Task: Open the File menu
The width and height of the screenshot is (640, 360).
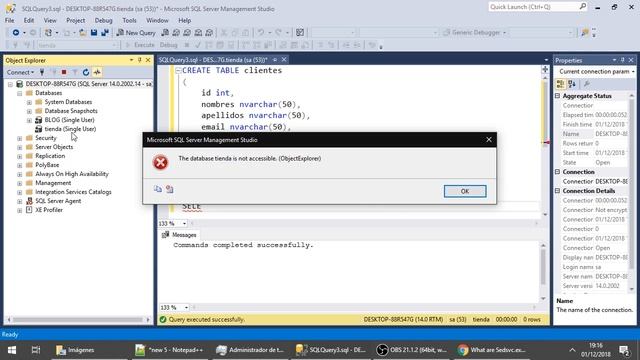Action: click(9, 20)
